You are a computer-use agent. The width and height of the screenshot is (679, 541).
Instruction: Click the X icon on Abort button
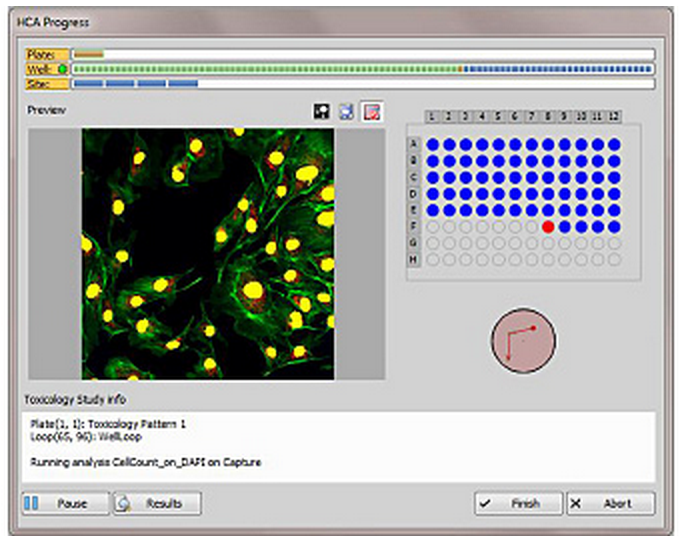576,503
